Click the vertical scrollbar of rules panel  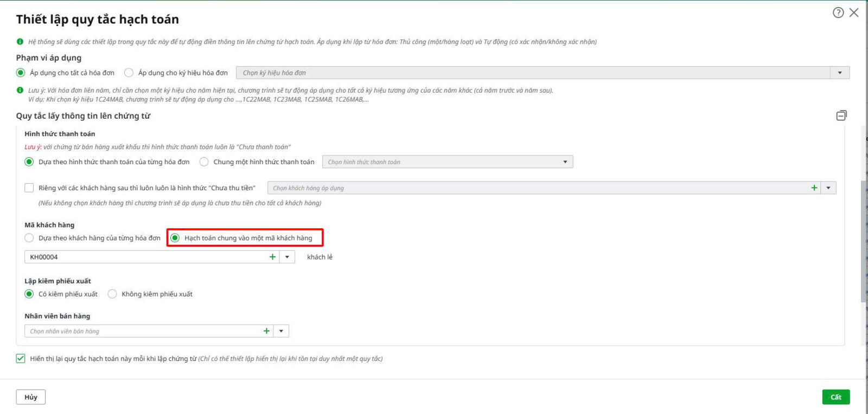864,241
